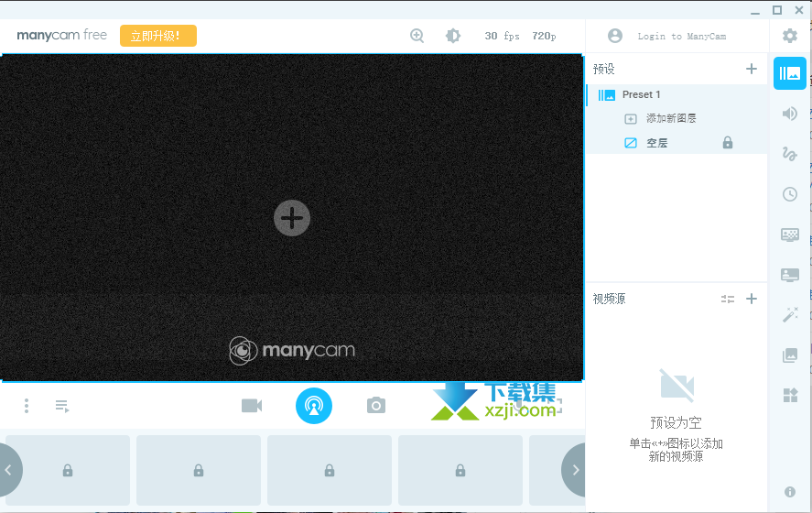
Task: Click the zoom magnifier icon in top bar
Action: (417, 36)
